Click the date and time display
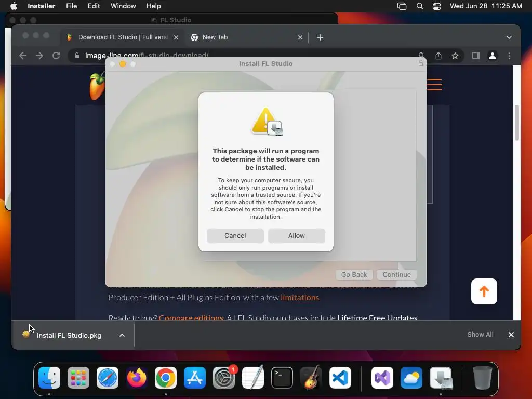The height and width of the screenshot is (399, 532). coord(486,6)
